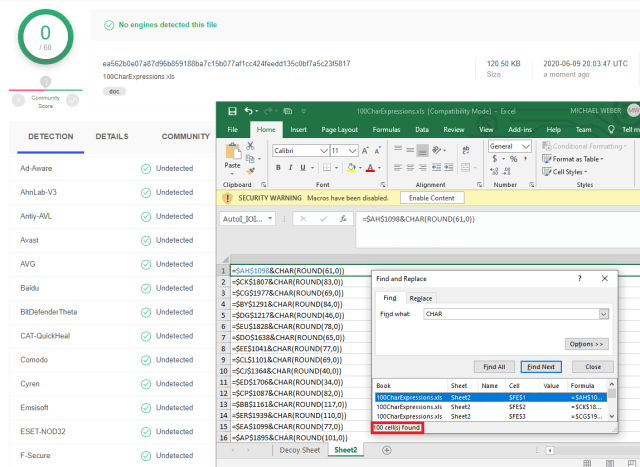The image size is (640, 467).
Task: Align cell text to the bottom
Action: [423, 151]
